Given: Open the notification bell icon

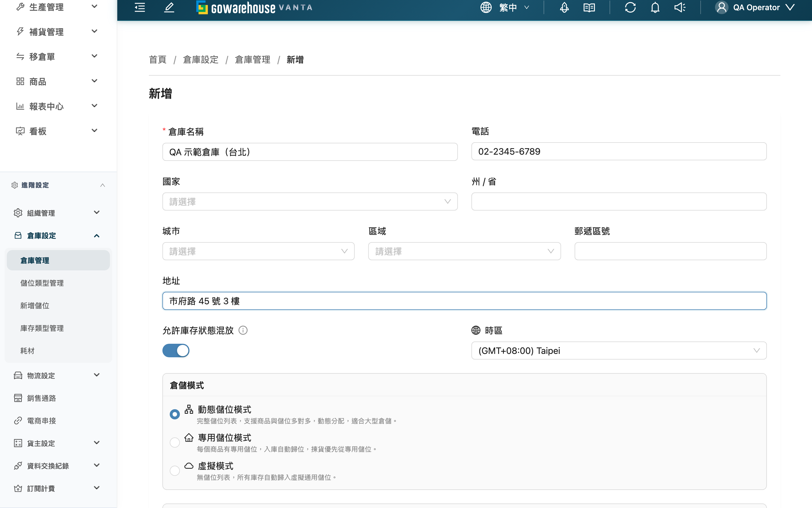Looking at the screenshot, I should [655, 7].
